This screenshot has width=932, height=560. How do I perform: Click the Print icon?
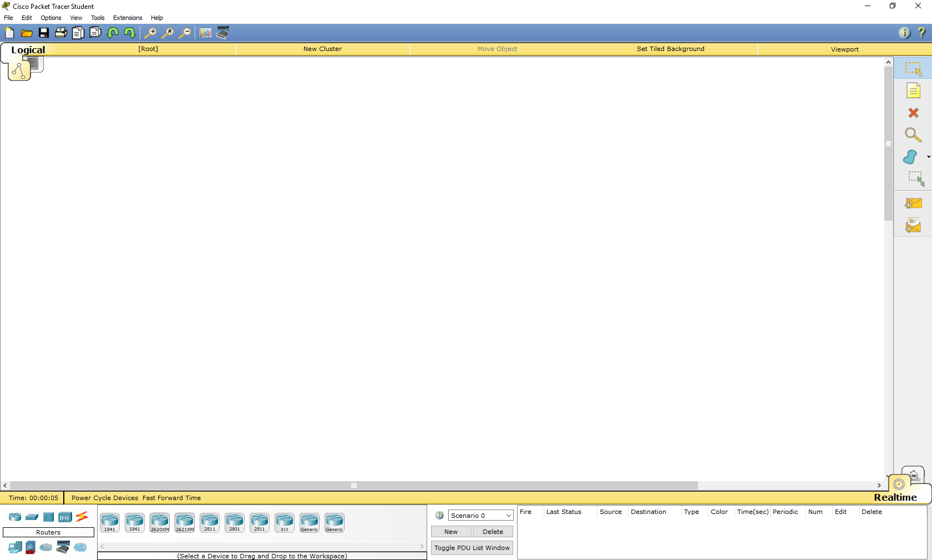[61, 33]
